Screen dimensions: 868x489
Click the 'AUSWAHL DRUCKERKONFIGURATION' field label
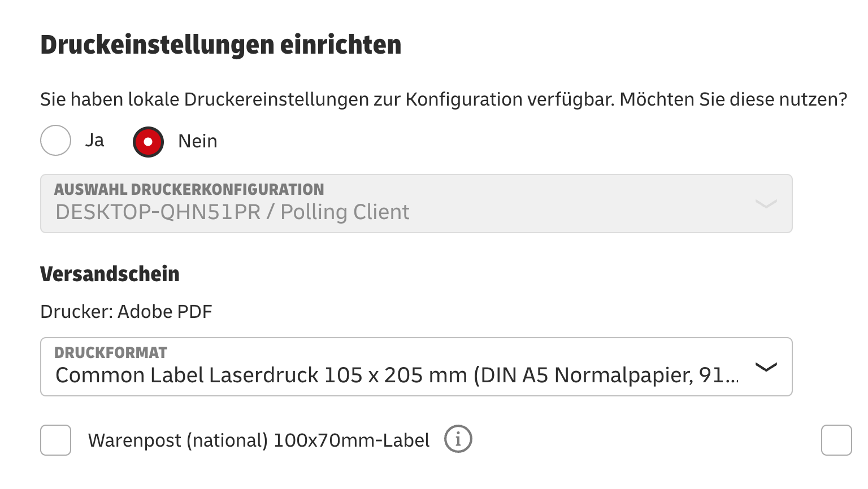point(189,190)
